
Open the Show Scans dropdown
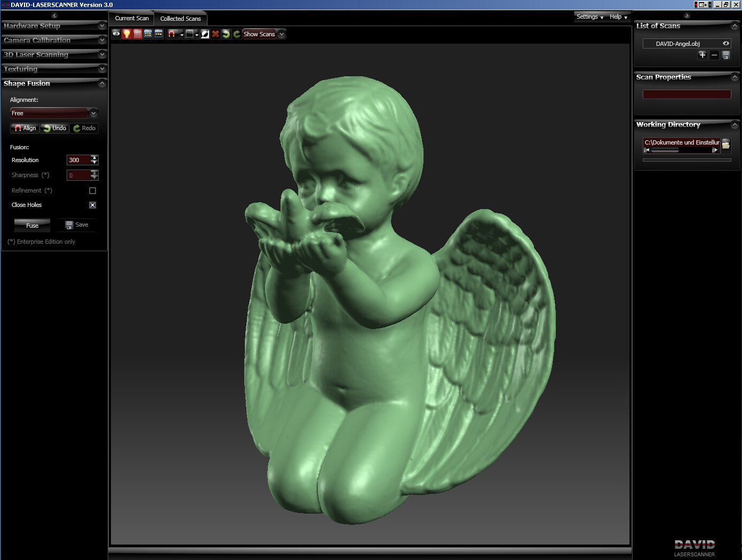click(281, 34)
